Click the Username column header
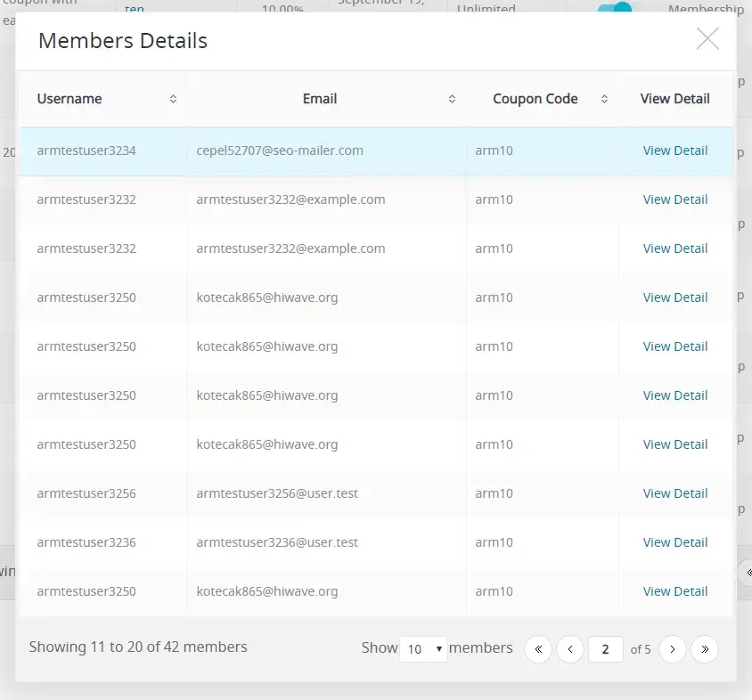This screenshot has height=700, width=752. pyautogui.click(x=69, y=99)
